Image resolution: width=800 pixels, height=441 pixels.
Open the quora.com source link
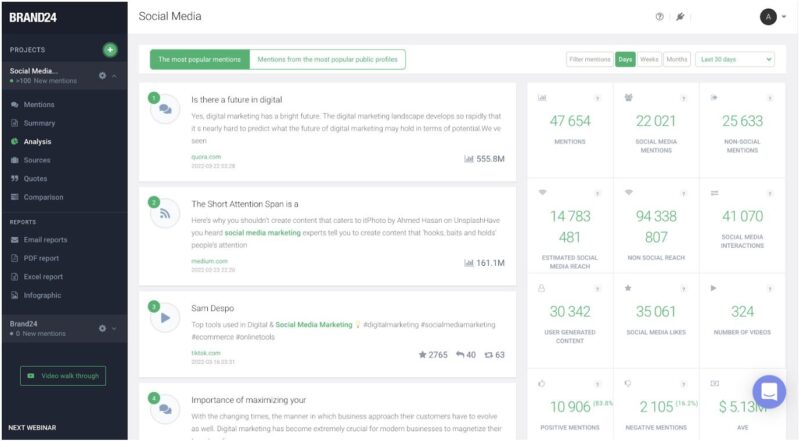click(x=206, y=157)
